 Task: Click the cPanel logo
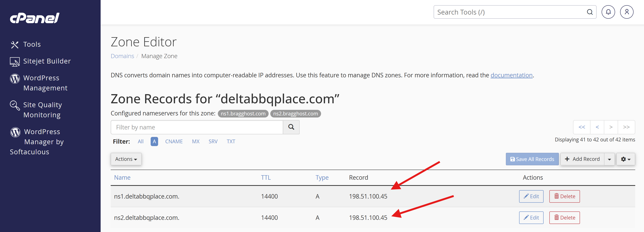35,18
